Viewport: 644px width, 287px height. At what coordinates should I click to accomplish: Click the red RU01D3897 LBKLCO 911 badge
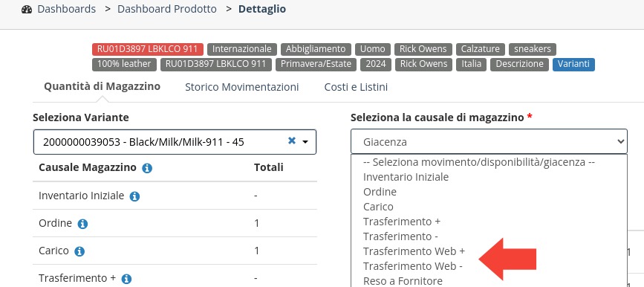(x=148, y=49)
